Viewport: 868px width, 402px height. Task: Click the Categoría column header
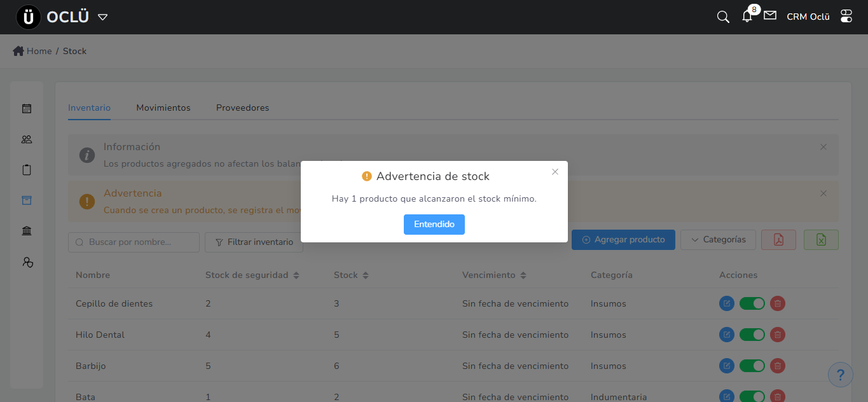coord(612,275)
